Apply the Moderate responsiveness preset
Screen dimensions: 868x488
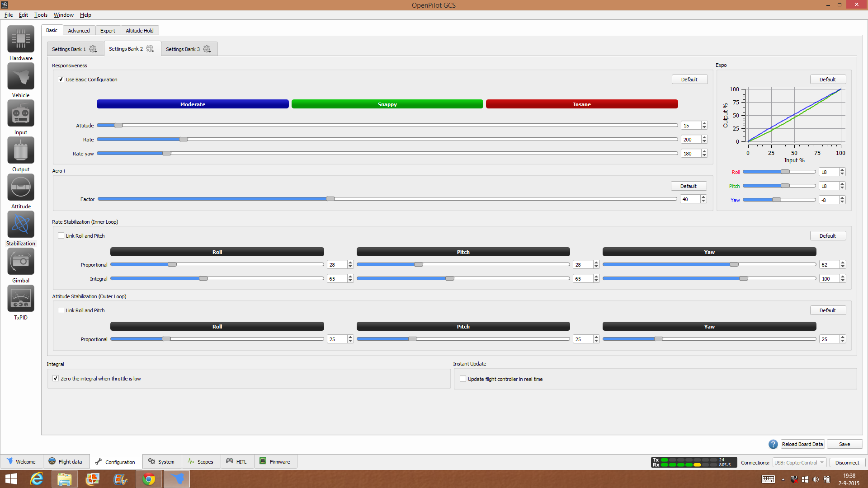coord(193,104)
